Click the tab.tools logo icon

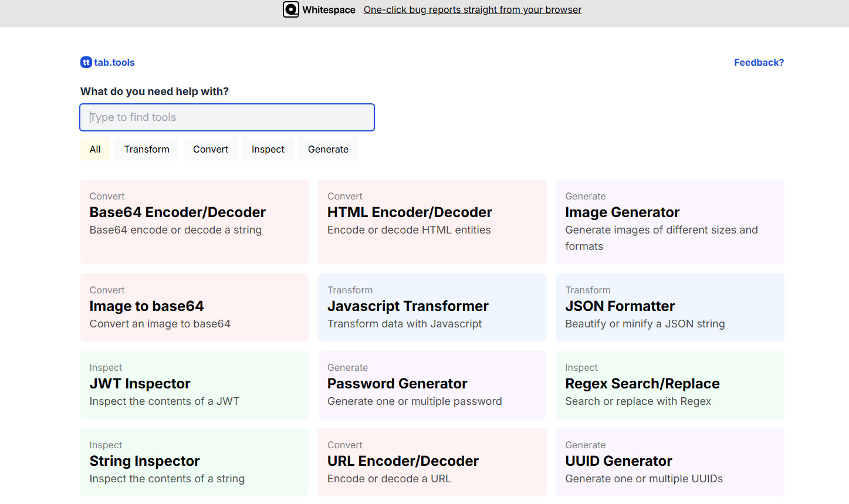[x=86, y=62]
